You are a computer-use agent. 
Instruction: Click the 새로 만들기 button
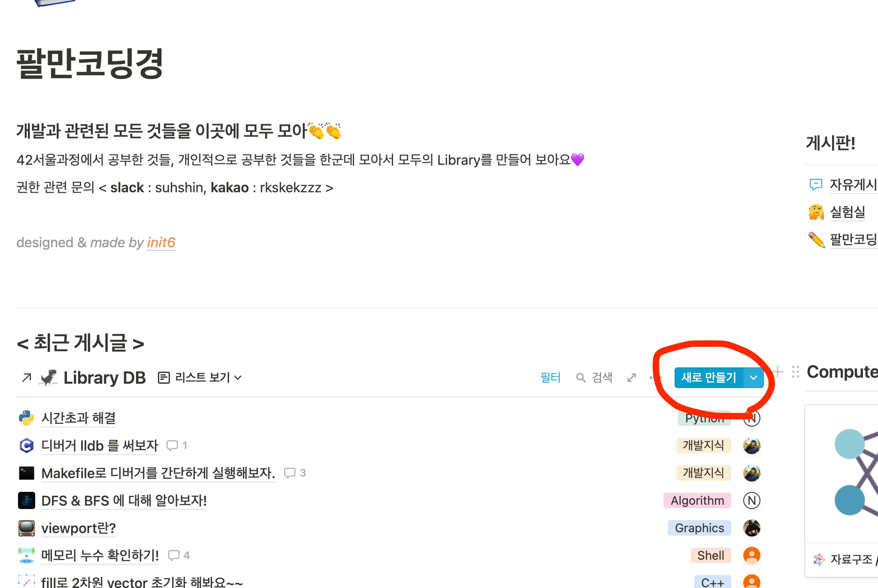click(708, 378)
